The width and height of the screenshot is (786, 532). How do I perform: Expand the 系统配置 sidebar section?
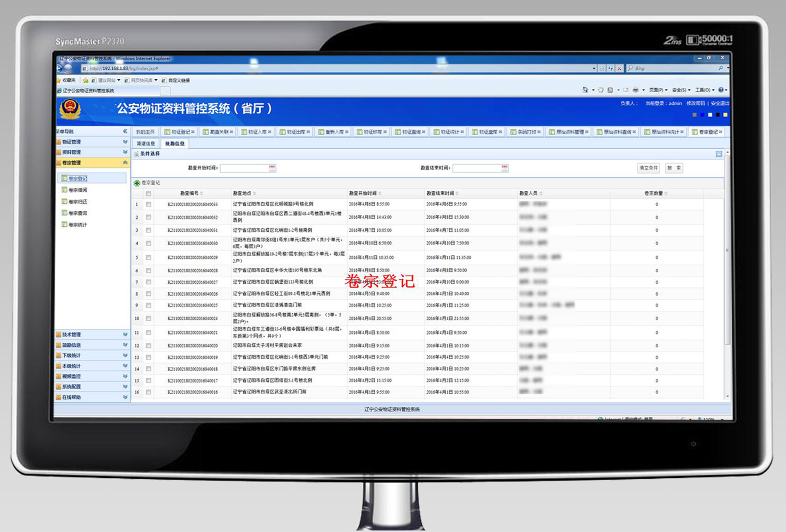[x=92, y=387]
